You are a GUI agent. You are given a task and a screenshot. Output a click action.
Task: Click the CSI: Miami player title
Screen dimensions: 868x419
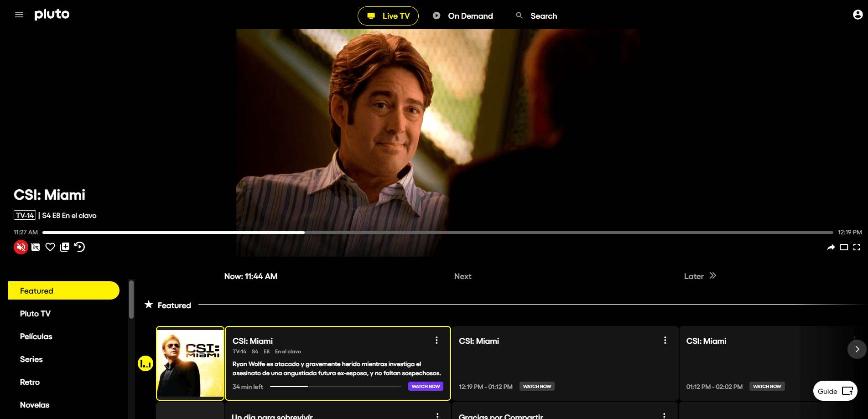pos(49,195)
